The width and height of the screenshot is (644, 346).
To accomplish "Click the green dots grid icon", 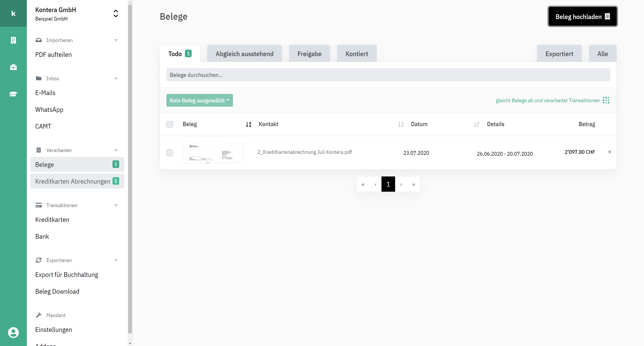I will [x=606, y=100].
